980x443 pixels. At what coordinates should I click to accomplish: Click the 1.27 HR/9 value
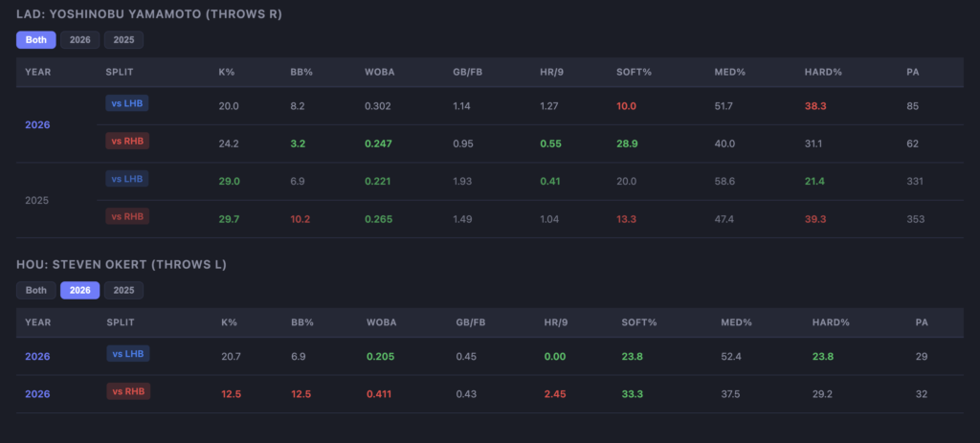[550, 106]
